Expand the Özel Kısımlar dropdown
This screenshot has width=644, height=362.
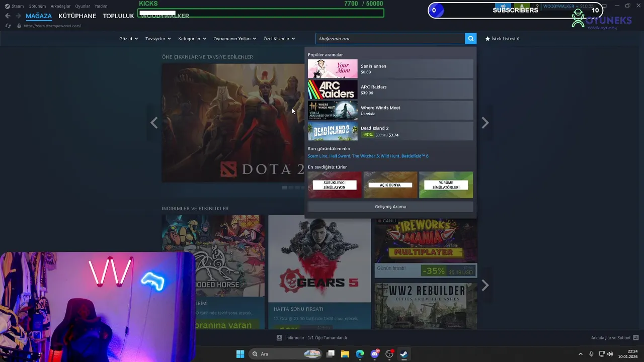[x=279, y=39]
